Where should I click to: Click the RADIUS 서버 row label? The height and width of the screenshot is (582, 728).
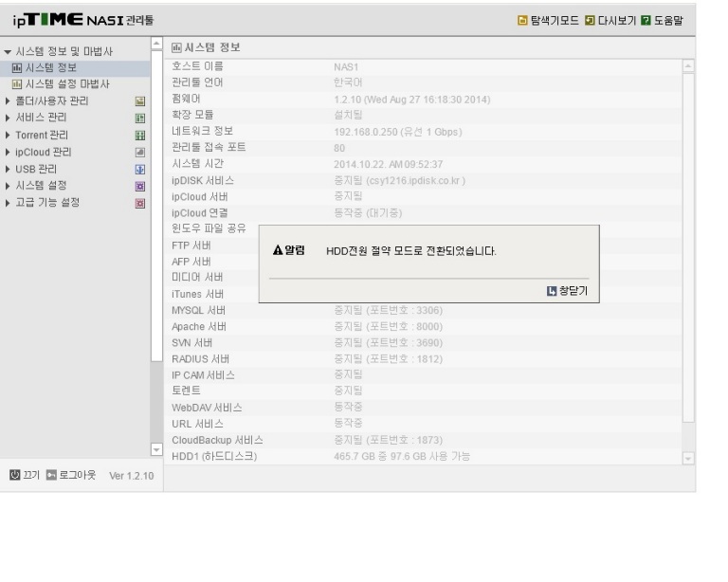click(x=200, y=359)
